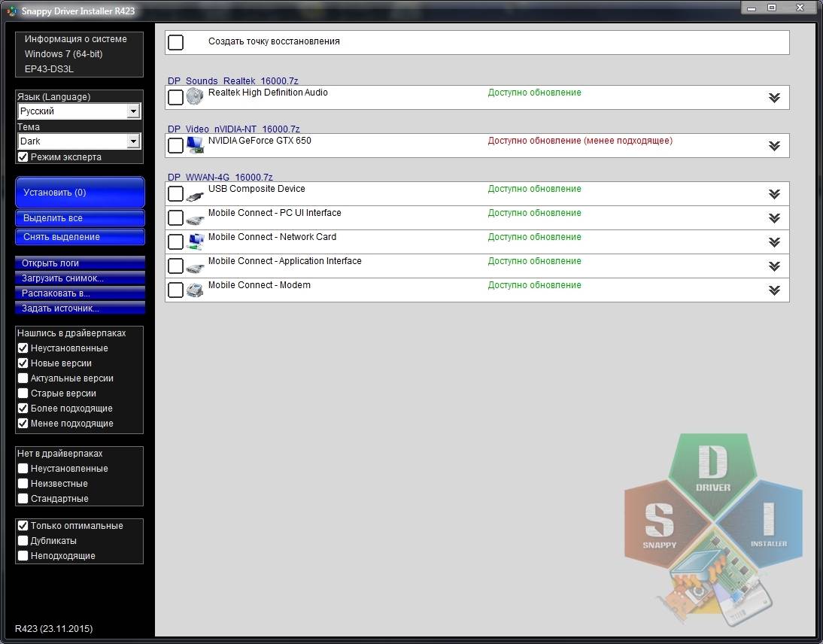This screenshot has width=823, height=644.
Task: Expand Mobile Connect PC UI Interface details
Action: pos(774,218)
